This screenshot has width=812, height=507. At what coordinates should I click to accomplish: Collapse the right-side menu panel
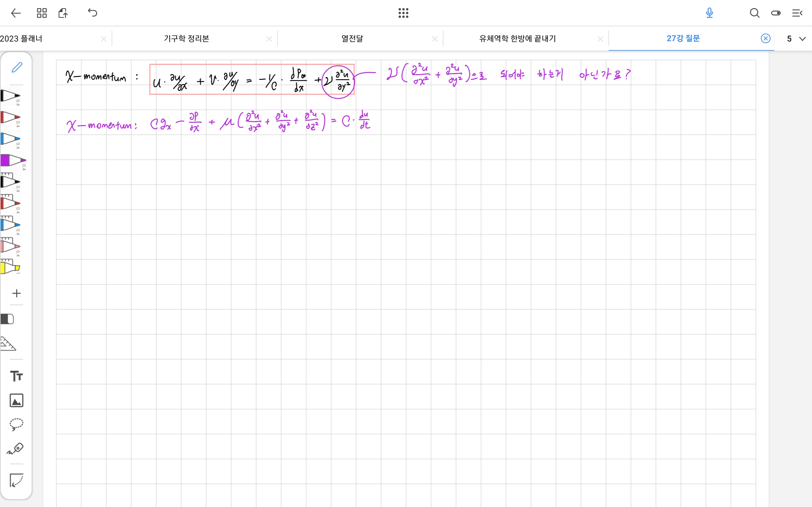pyautogui.click(x=797, y=13)
